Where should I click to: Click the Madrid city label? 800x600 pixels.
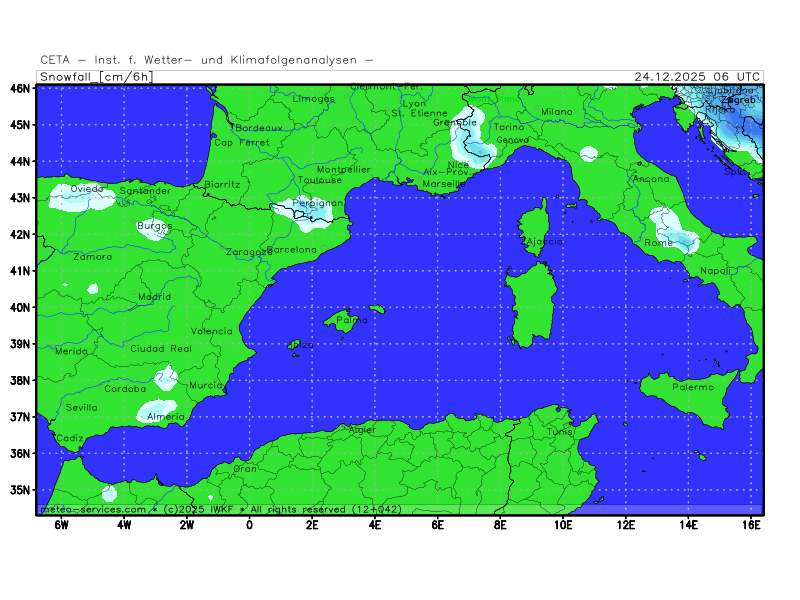[x=154, y=297]
